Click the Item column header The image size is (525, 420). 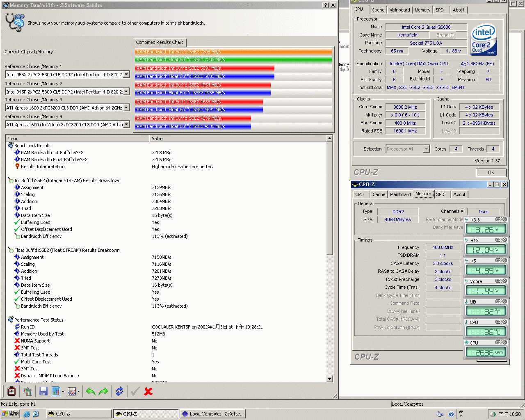77,139
